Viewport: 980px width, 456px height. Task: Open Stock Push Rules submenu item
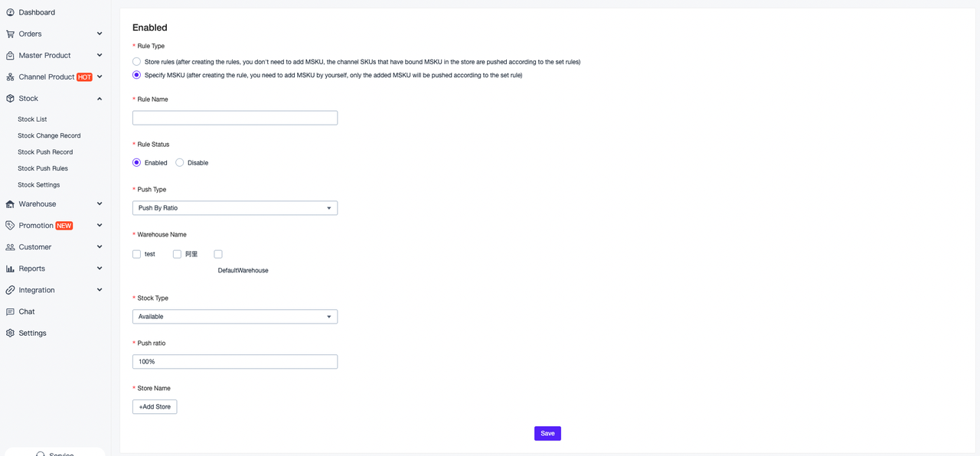43,168
